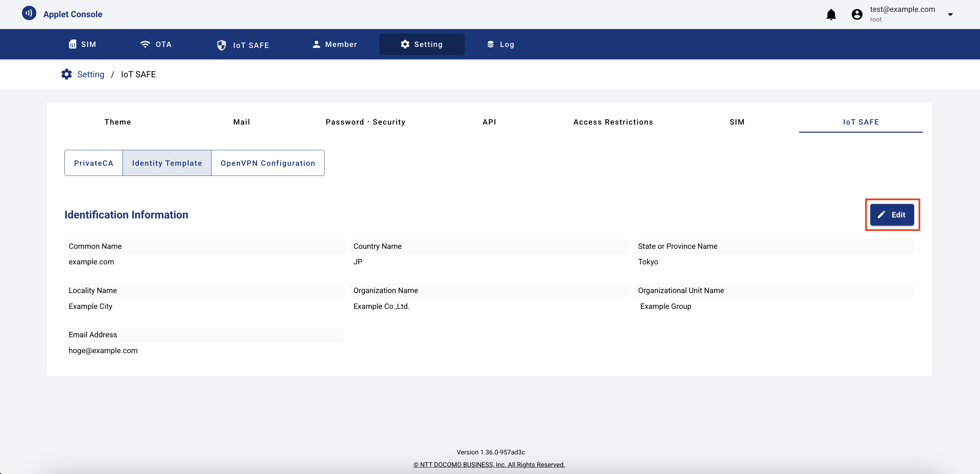
Task: Click the SIM card icon in navbar
Action: point(72,45)
